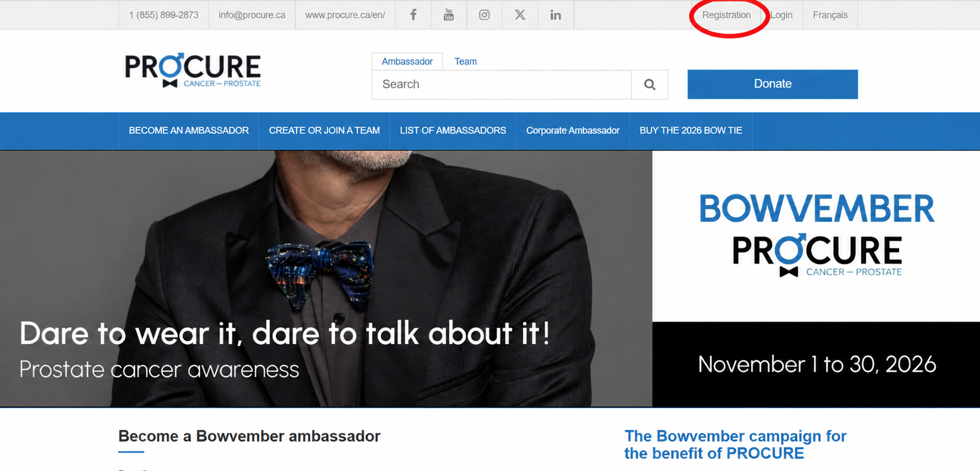Open the Login link
Viewport: 980px width, 471px height.
coord(781,15)
